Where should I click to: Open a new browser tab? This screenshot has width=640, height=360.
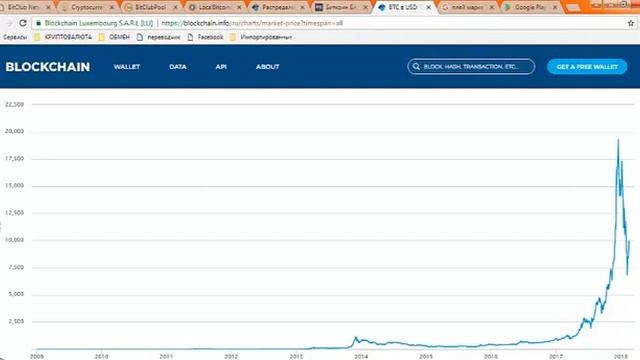[573, 8]
